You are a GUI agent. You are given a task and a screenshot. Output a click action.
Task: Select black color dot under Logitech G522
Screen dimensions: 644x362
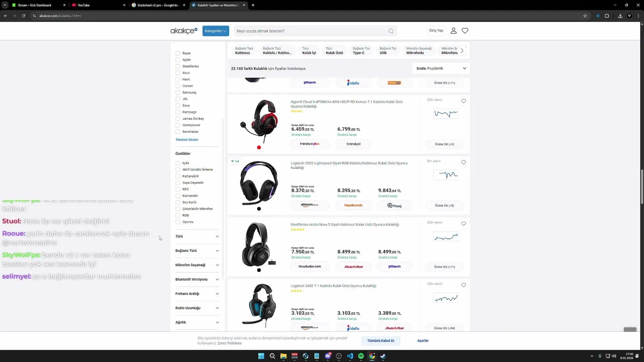(259, 209)
